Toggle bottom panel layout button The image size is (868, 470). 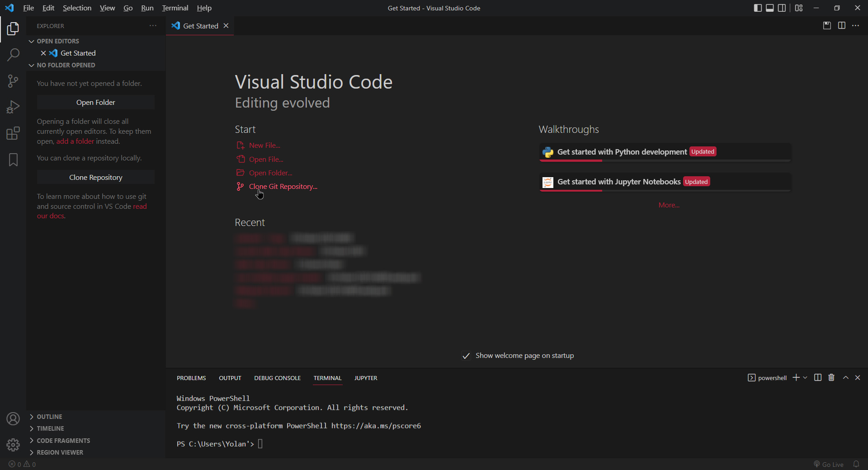coord(770,8)
